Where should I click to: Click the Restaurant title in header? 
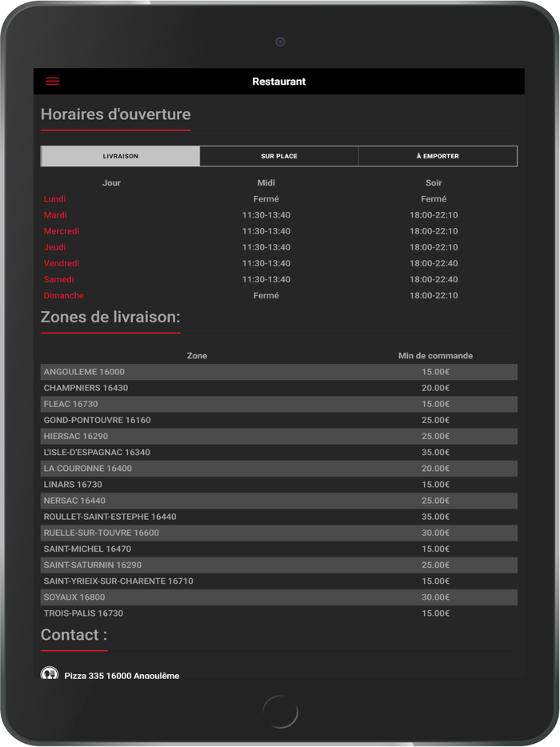tap(279, 82)
